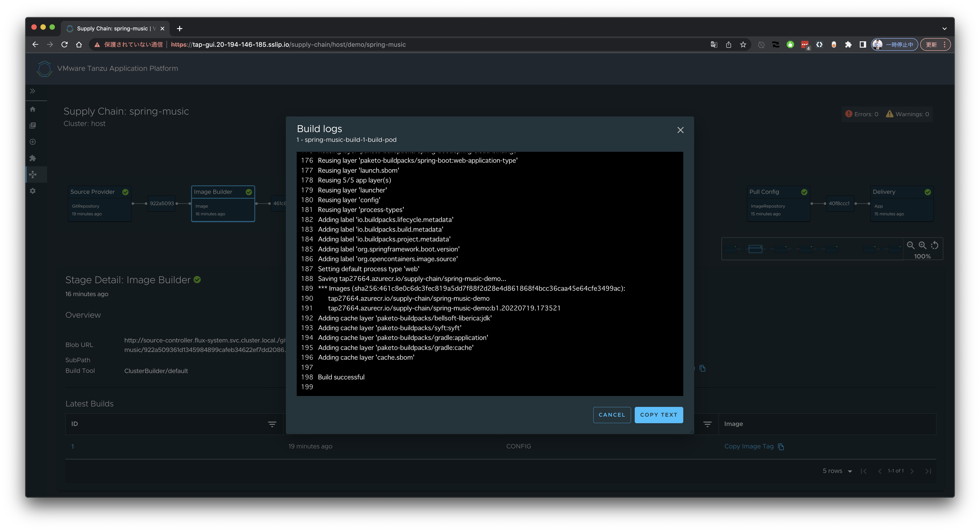Click the Copy Image Tag link
980x531 pixels.
749,447
